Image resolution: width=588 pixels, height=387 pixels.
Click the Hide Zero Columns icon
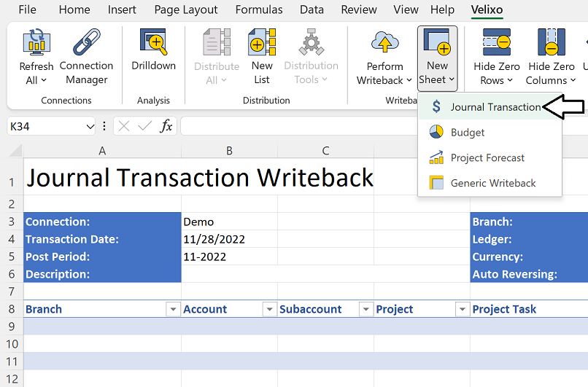coord(552,42)
